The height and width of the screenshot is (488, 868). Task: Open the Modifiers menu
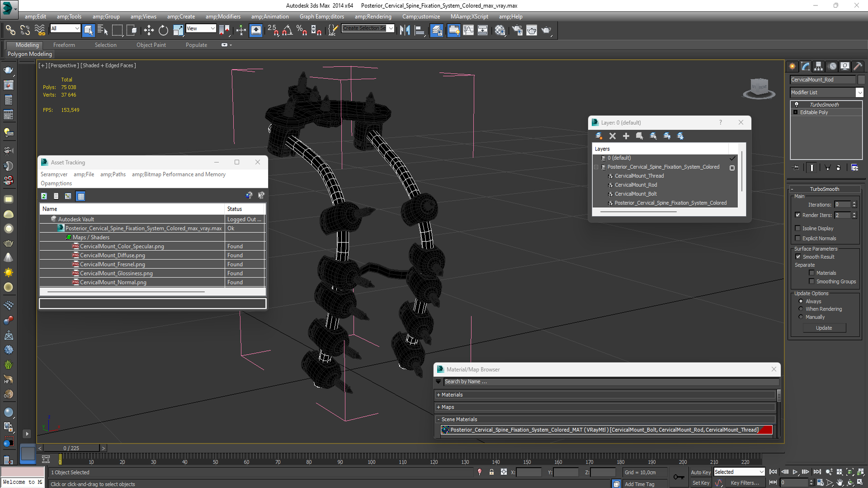click(x=223, y=17)
